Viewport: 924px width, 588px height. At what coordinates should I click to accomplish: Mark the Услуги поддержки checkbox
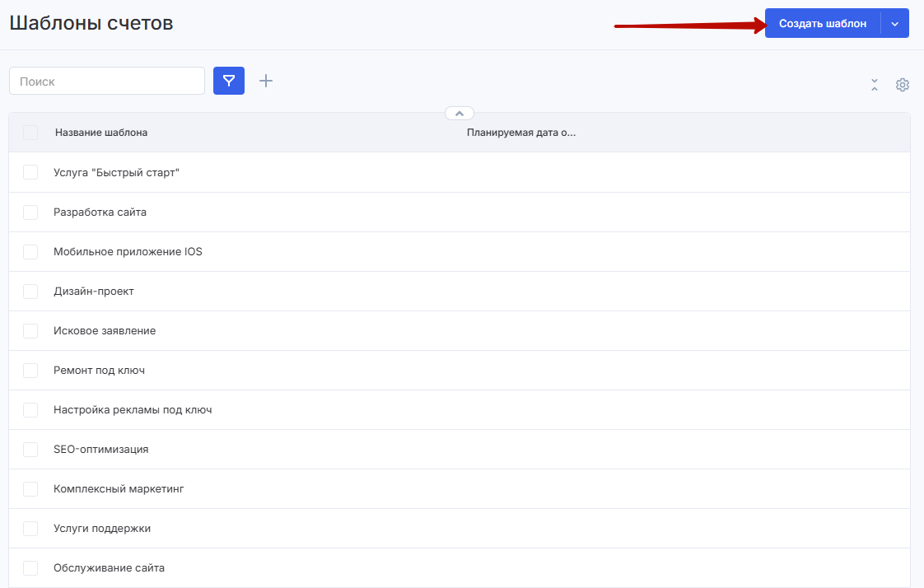[30, 529]
